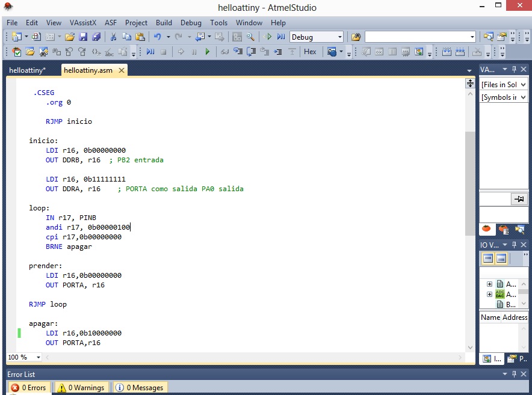The image size is (532, 395).
Task: Pin the IO View panel with pushpin
Action: pyautogui.click(x=515, y=245)
